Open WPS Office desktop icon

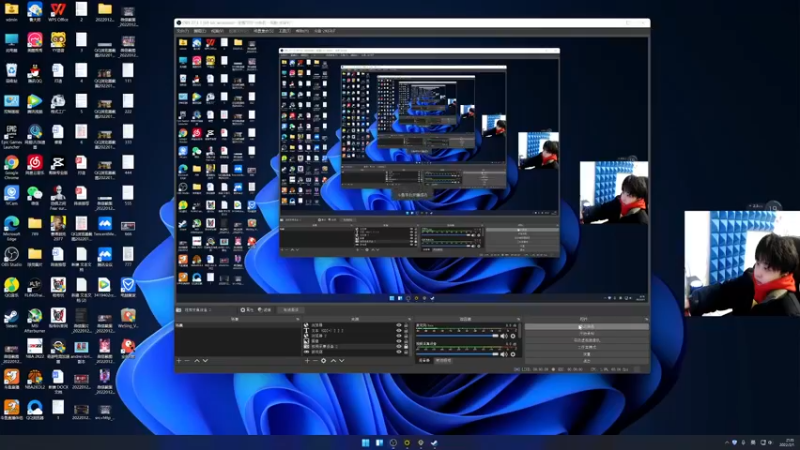pos(58,12)
